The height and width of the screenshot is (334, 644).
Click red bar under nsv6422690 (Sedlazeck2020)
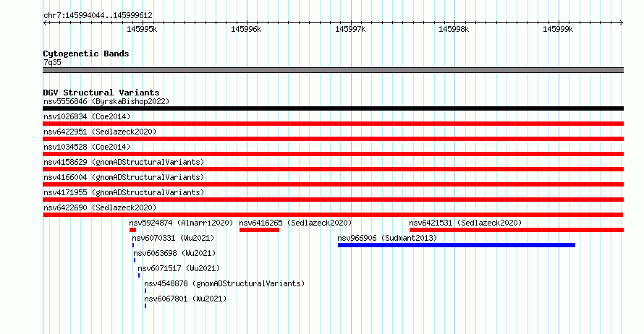(333, 215)
